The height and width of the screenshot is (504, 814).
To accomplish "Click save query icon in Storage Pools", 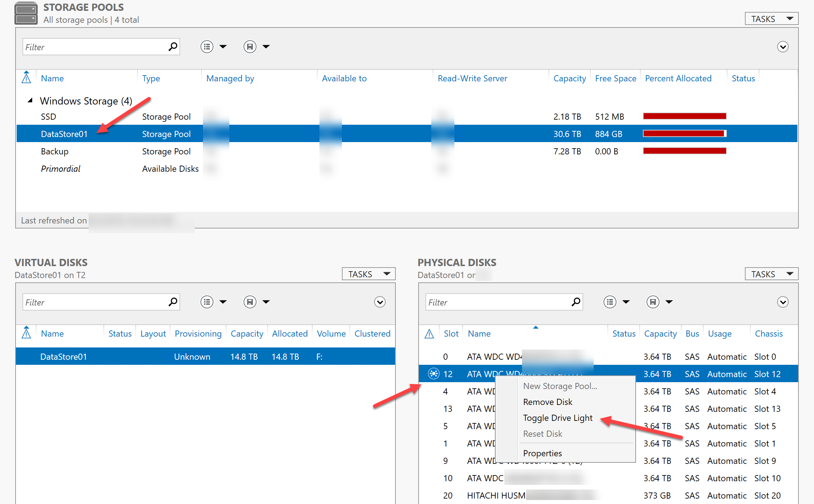I will coord(250,47).
